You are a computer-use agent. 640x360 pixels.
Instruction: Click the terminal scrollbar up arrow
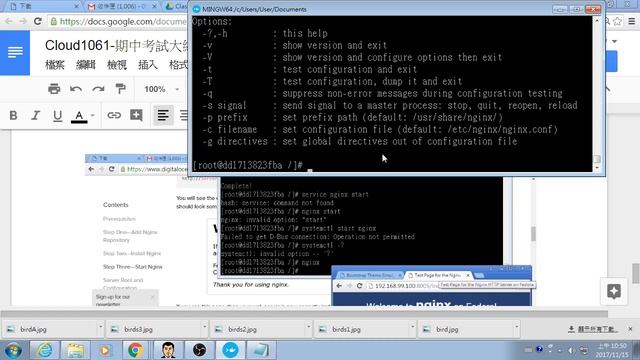[x=597, y=20]
